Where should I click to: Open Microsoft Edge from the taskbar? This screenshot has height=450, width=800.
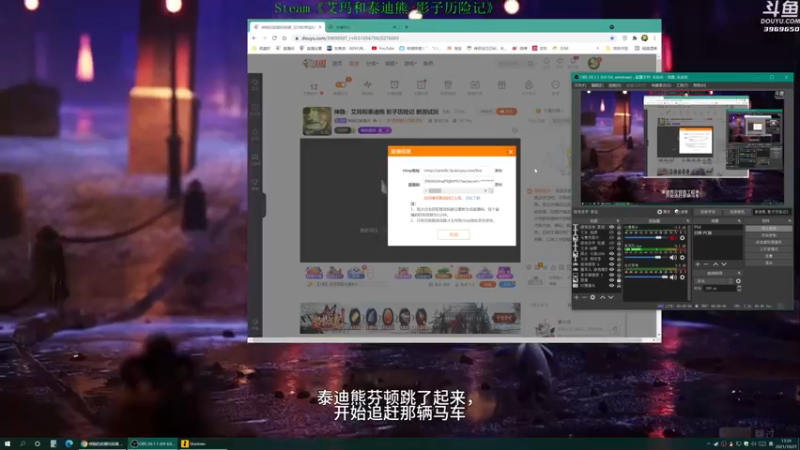(69, 444)
